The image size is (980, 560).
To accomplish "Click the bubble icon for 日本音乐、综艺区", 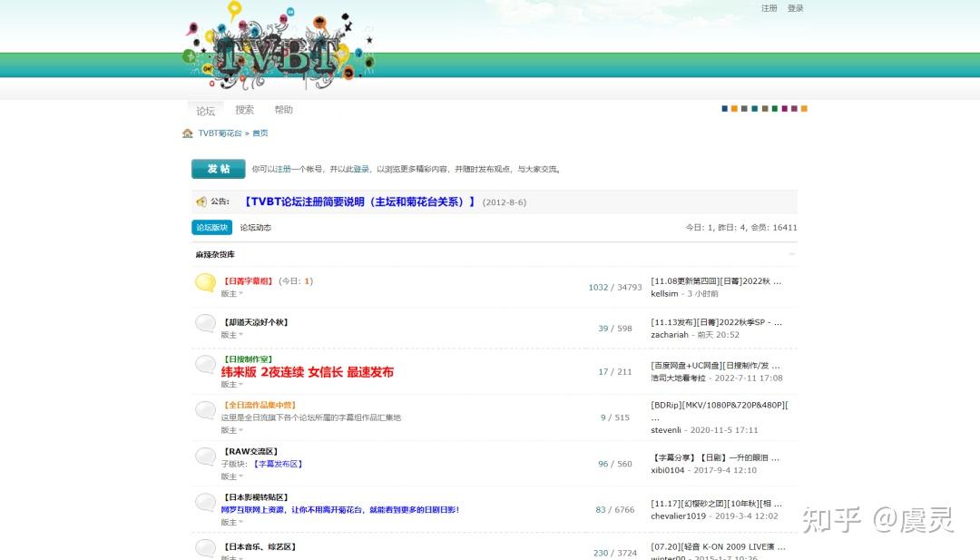I will pos(206,548).
